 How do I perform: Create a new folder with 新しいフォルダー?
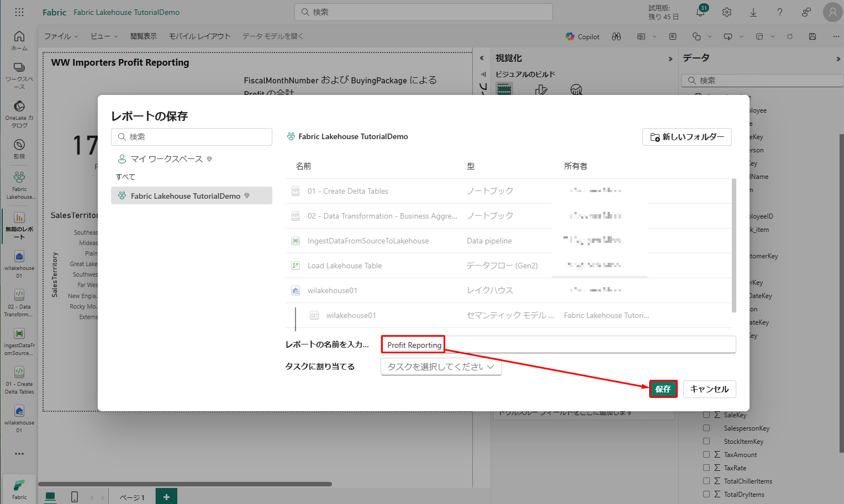687,137
